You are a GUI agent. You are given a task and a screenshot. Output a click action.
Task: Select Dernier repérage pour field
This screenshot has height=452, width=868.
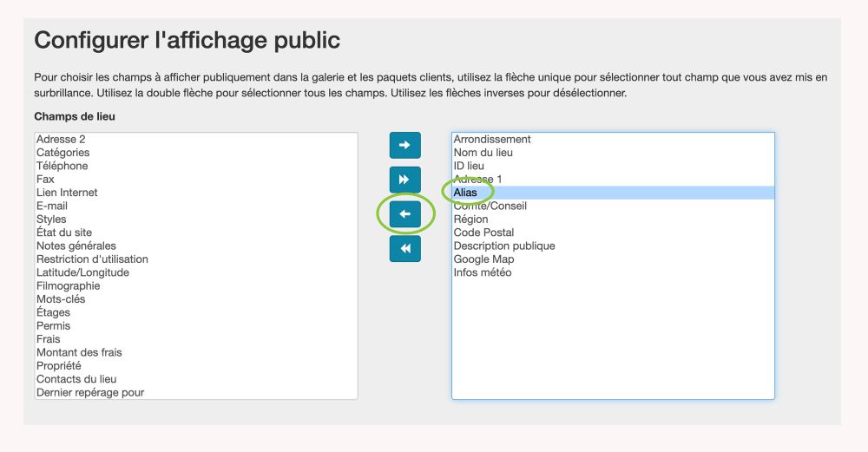90,392
